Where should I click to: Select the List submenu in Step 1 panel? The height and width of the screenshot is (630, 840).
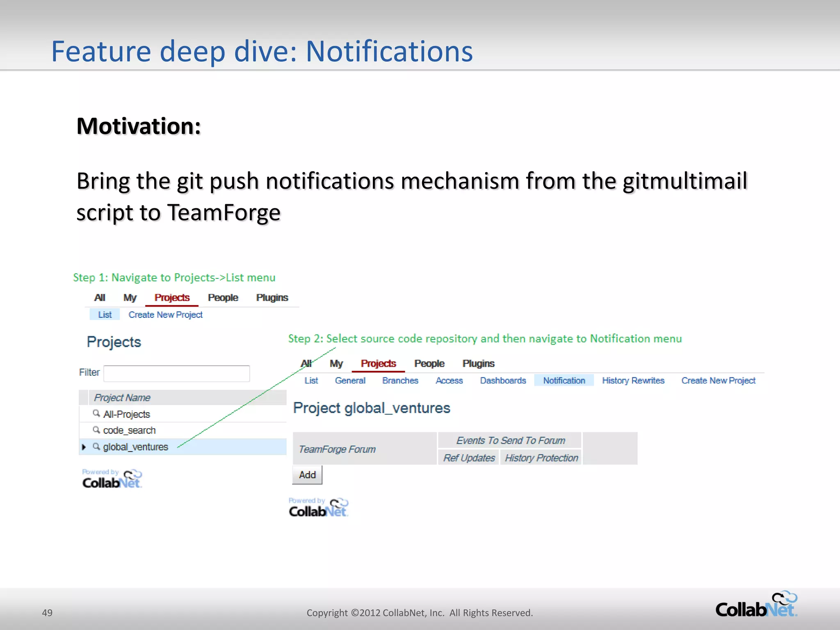[105, 315]
